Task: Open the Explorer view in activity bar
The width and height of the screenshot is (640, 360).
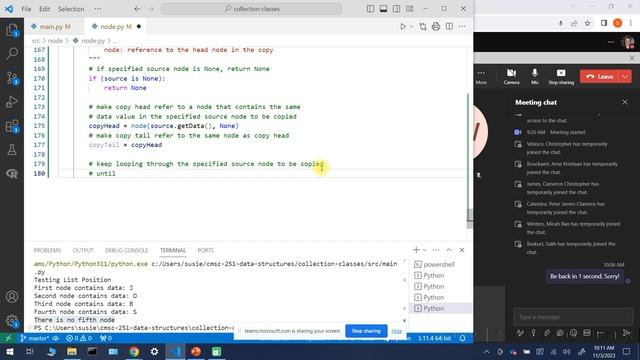Action: click(12, 30)
